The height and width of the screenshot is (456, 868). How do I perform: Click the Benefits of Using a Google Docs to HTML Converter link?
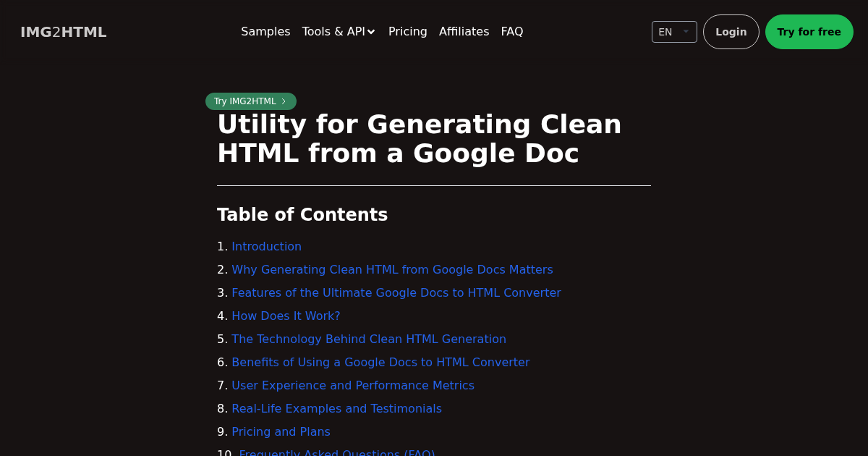[x=380, y=362]
